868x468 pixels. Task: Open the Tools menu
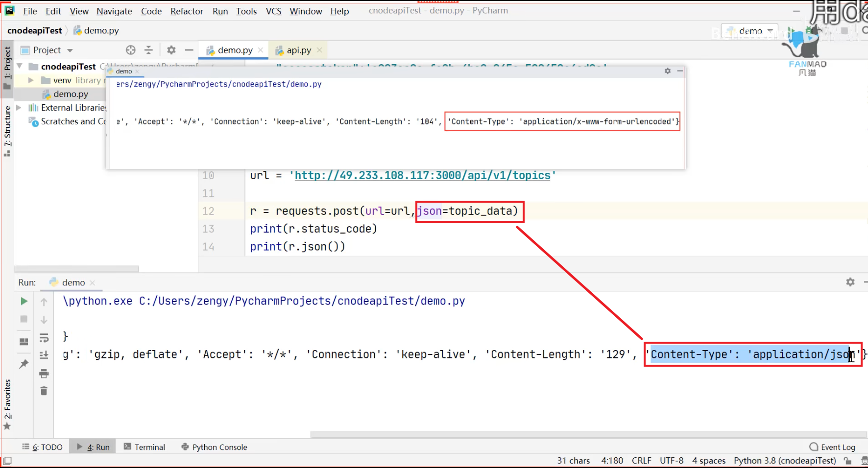click(246, 11)
